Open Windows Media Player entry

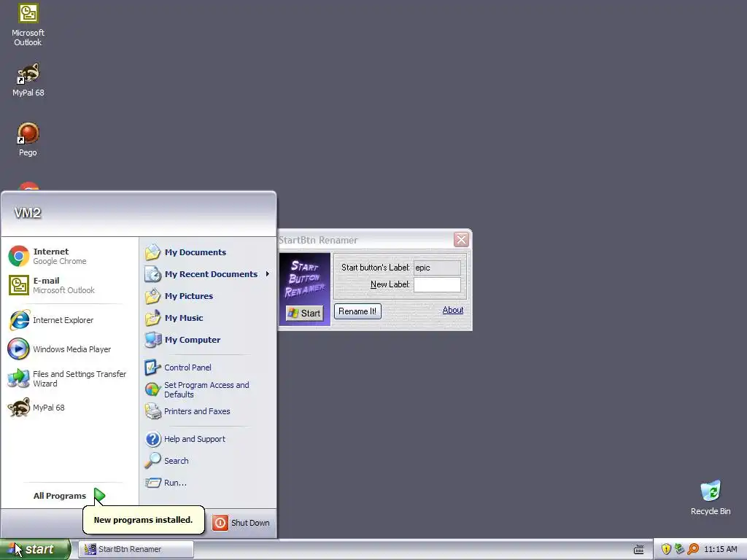click(69, 349)
